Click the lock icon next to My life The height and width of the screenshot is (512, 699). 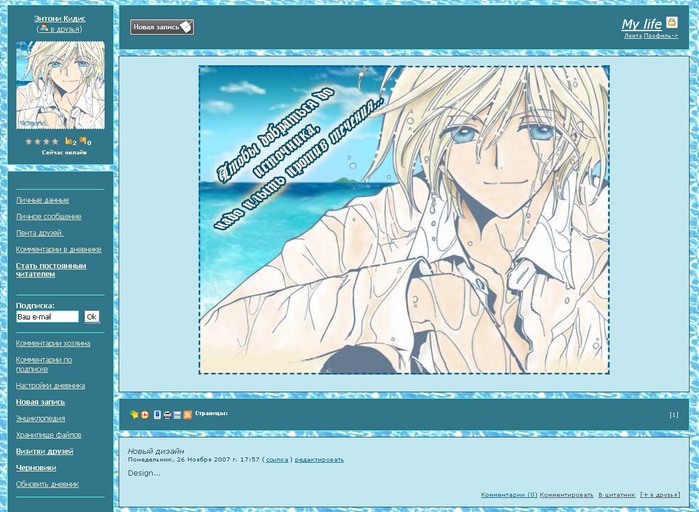(672, 22)
